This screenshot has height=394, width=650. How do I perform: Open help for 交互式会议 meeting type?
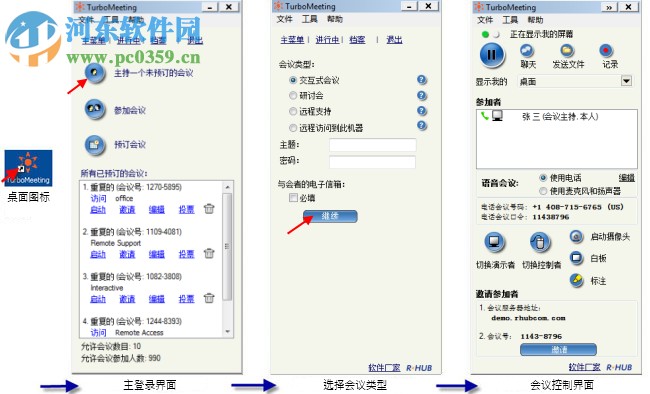[422, 80]
